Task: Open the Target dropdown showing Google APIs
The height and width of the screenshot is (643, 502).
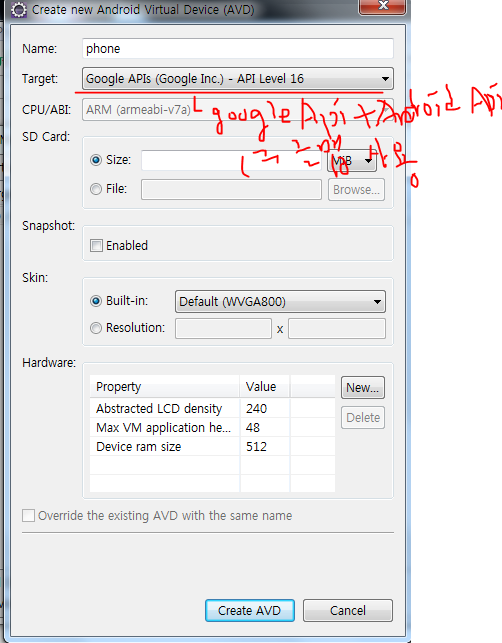Action: (x=238, y=78)
